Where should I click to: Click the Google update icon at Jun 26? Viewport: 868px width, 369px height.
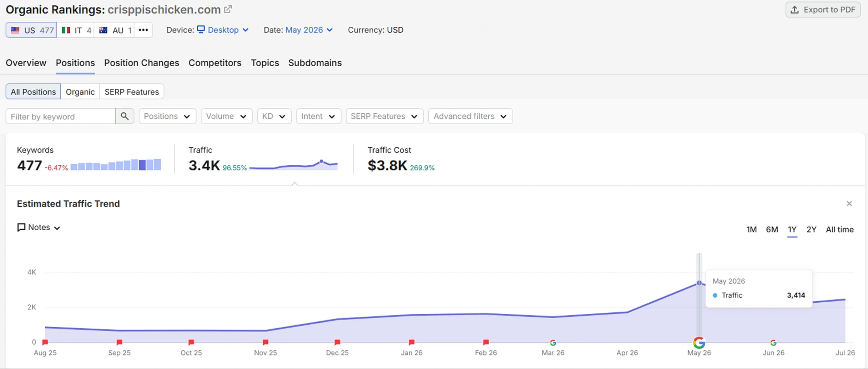coord(773,343)
